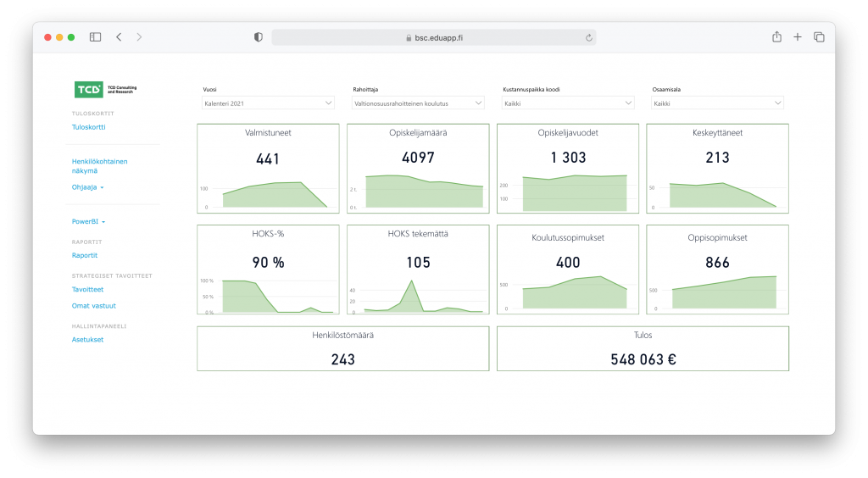Open the Opiskelijamäärä card chart
The width and height of the screenshot is (868, 478).
(x=418, y=191)
